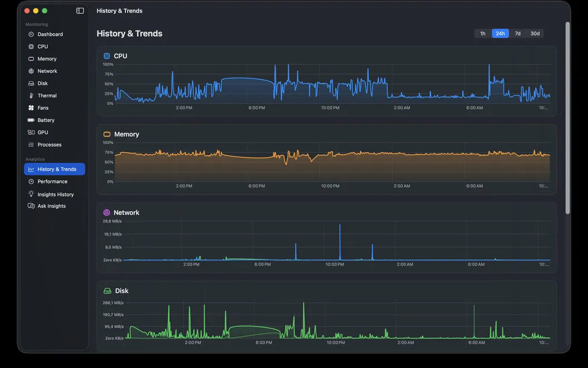Click the Monitoring section header
Viewport: 588px width, 368px height.
click(36, 25)
